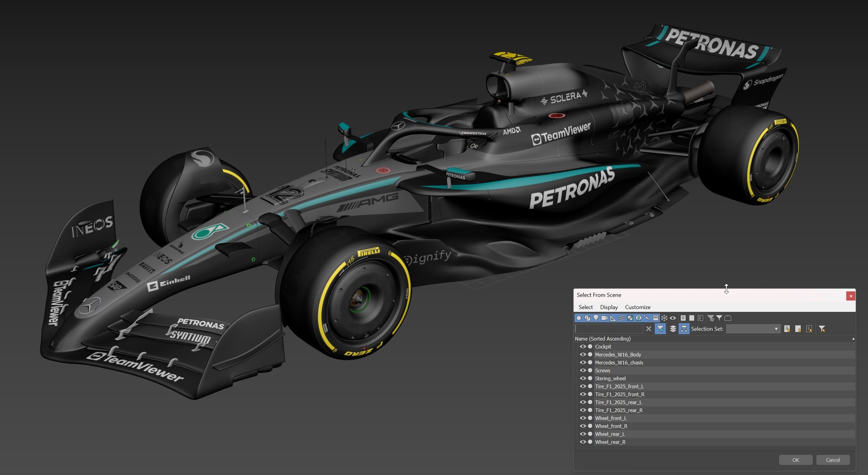Toggle Display Shapes filter icon
This screenshot has width=868, height=475.
(587, 318)
